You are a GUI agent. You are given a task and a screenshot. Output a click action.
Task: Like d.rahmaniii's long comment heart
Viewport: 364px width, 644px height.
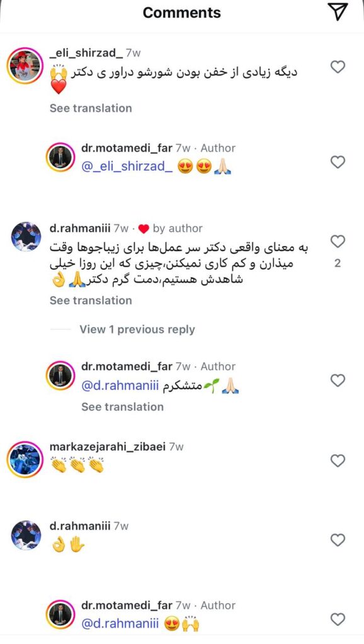tap(338, 241)
